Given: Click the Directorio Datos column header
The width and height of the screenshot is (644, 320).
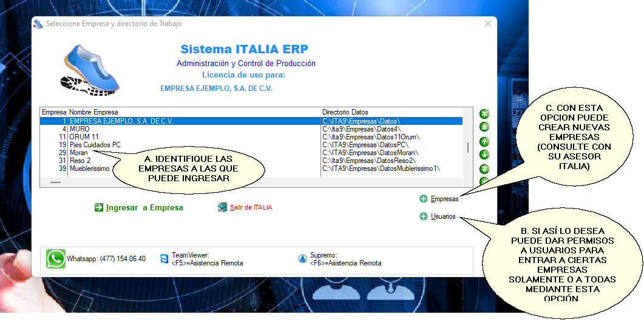Looking at the screenshot, I should tap(392, 112).
